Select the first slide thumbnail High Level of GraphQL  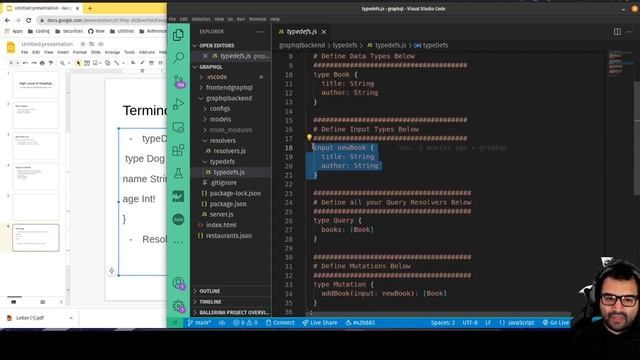(x=36, y=84)
